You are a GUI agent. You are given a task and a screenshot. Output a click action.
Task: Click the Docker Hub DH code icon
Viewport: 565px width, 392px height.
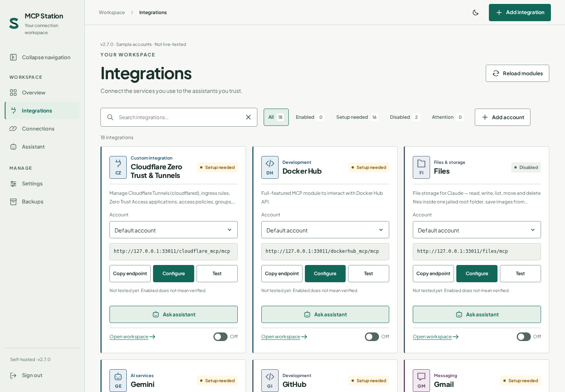click(270, 167)
